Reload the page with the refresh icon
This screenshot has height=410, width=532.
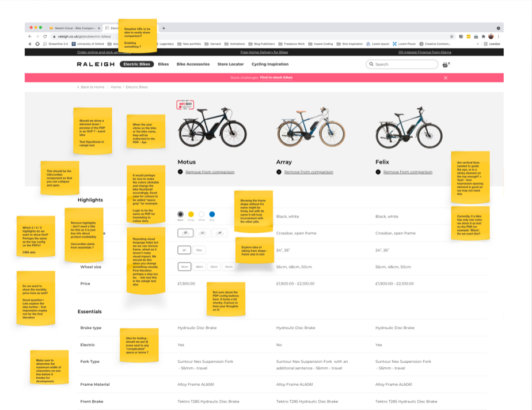45,36
